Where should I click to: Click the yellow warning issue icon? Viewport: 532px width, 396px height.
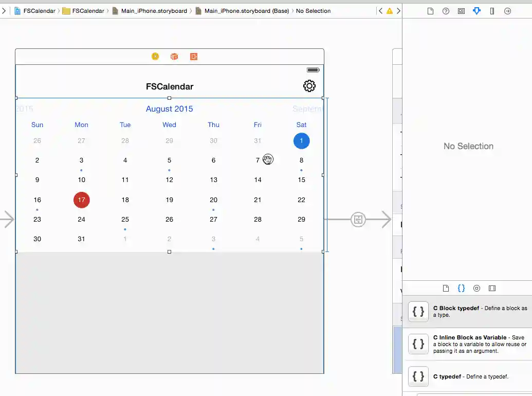click(390, 11)
